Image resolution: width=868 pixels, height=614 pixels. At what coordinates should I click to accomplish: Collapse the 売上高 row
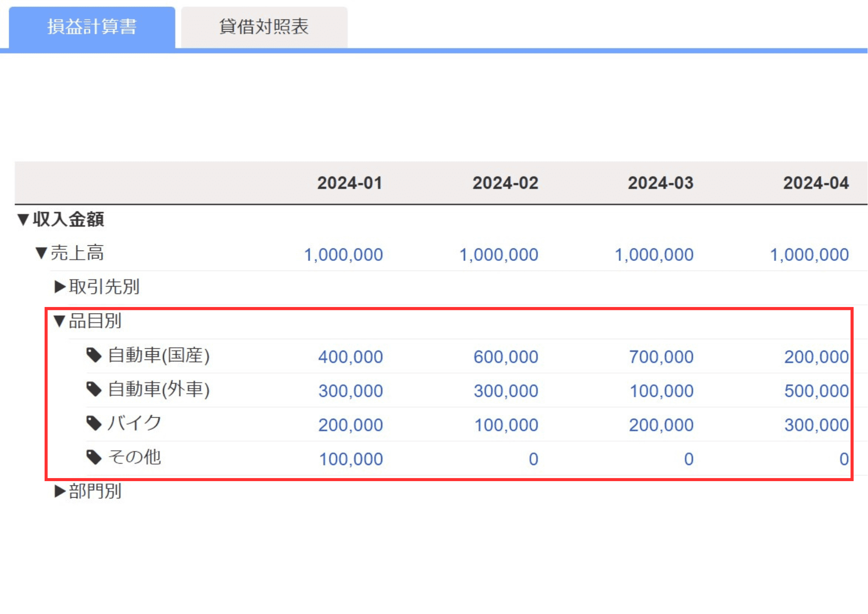coord(41,253)
